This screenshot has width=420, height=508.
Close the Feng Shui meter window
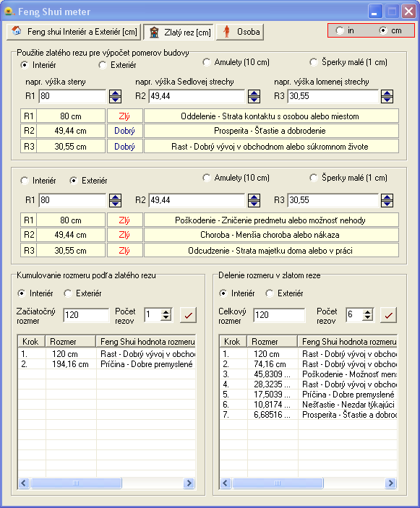[x=409, y=12]
